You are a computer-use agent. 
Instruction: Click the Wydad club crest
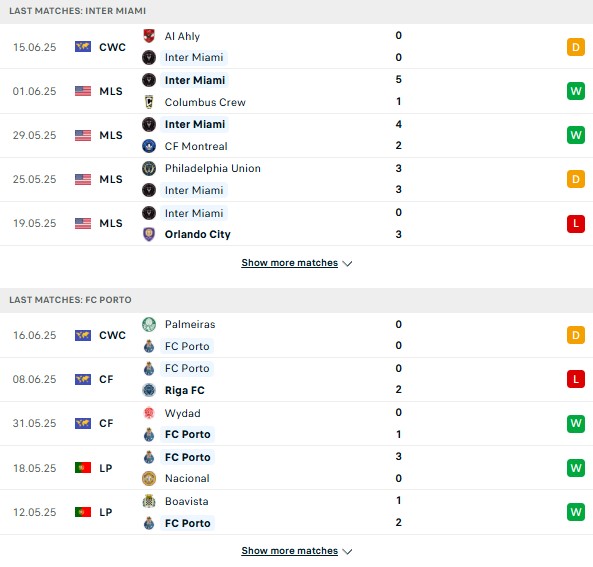point(149,413)
